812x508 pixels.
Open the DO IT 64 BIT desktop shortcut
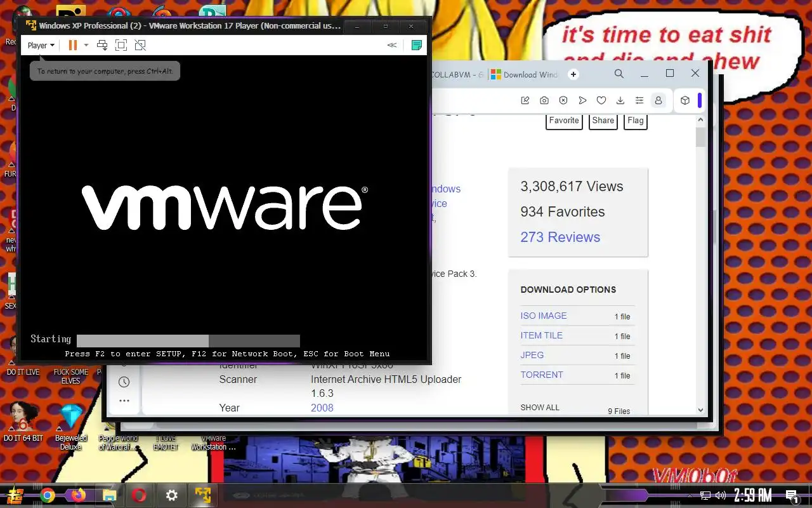23,422
